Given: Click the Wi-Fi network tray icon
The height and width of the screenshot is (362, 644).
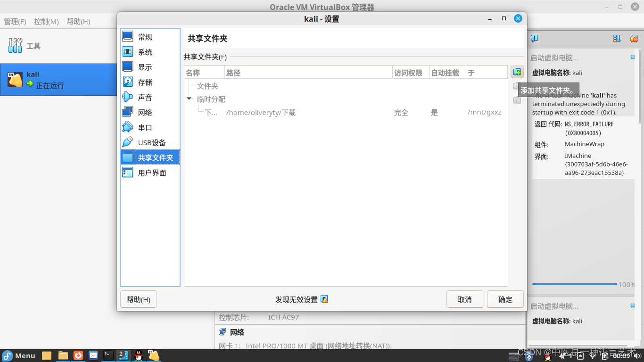Looking at the screenshot, I should [593, 356].
